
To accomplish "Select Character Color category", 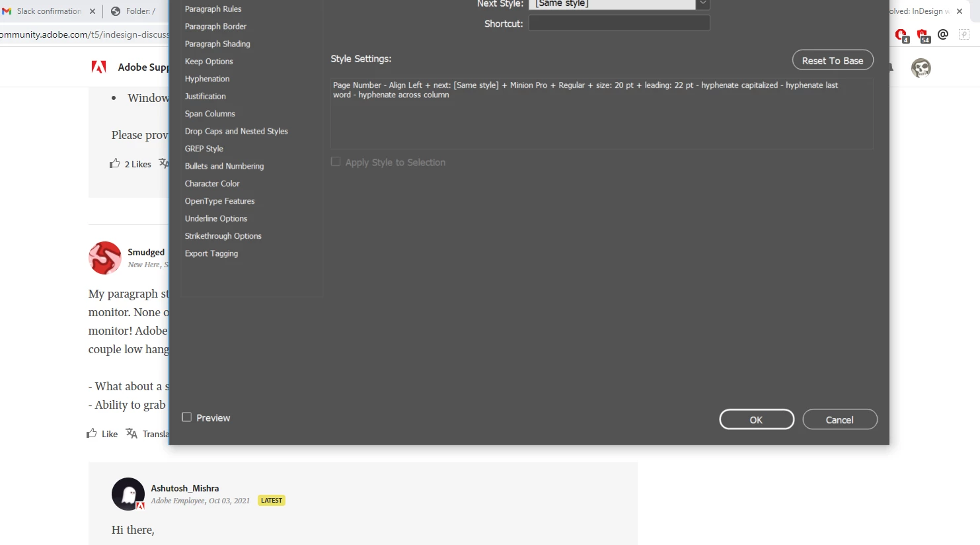I will pos(211,184).
